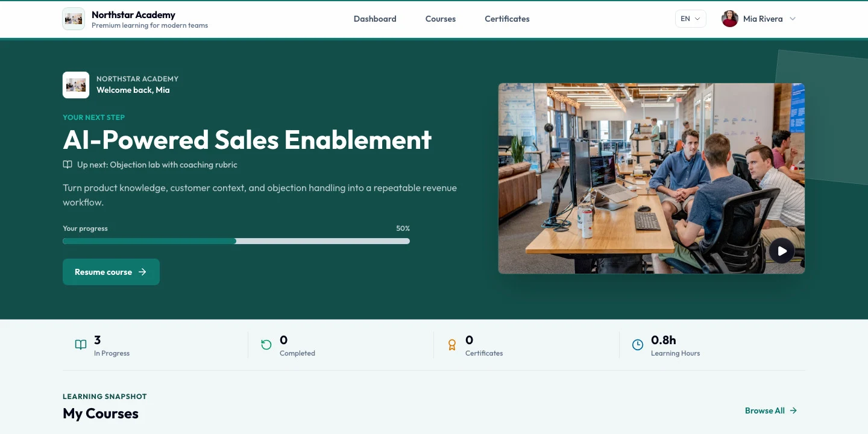Click the Welcome back, Mia text

point(133,90)
